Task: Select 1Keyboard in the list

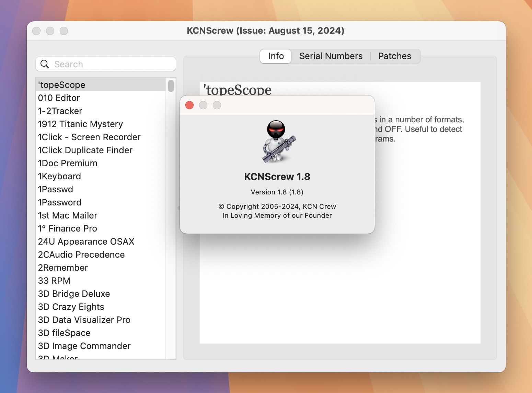Action: click(101, 176)
